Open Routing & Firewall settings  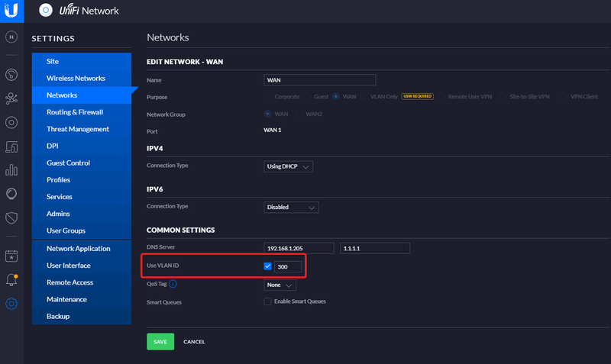coord(82,112)
